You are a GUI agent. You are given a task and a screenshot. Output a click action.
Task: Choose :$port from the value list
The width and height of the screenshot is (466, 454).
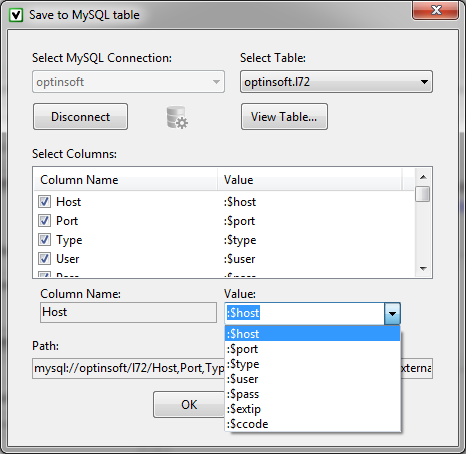tap(313, 349)
